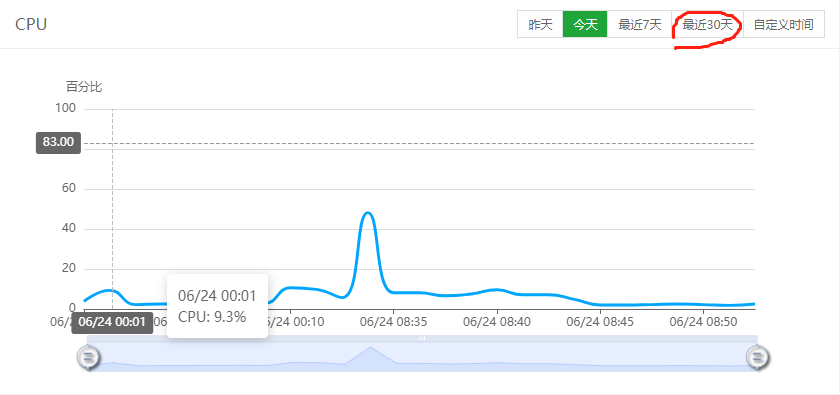Click the CPU peak on the line
Viewport: 840px width, 395px height.
click(368, 213)
